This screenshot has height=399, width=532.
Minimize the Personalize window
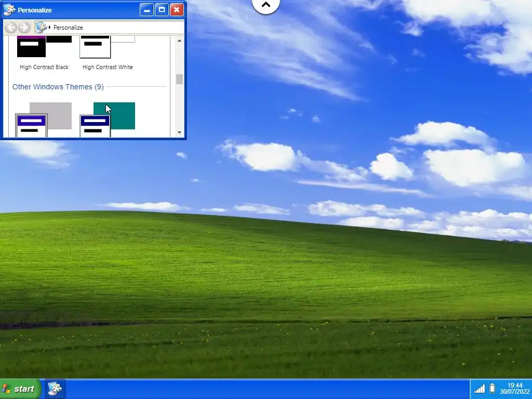(x=147, y=10)
